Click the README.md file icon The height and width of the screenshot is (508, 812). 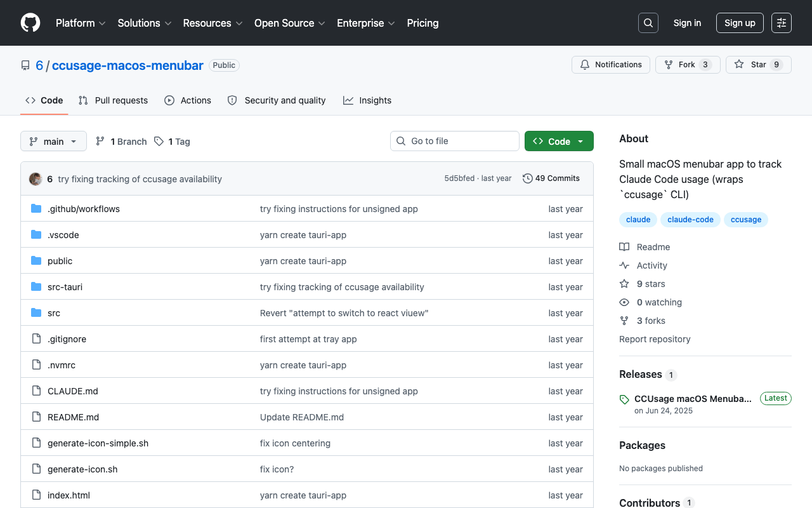click(36, 417)
